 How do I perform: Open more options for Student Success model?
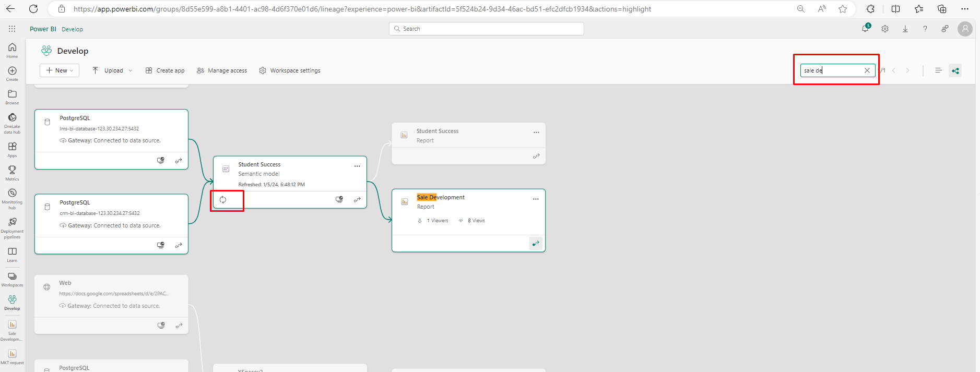coord(357,166)
